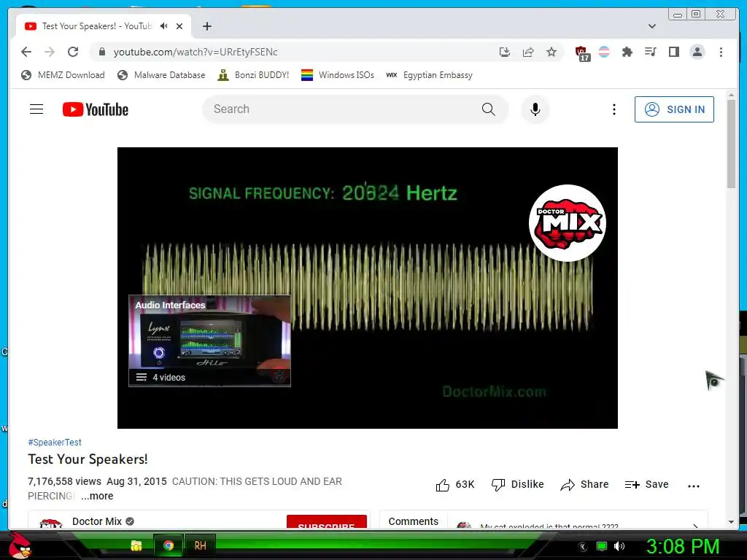
Task: Open the #SpeakerTest hashtag link
Action: [x=55, y=442]
